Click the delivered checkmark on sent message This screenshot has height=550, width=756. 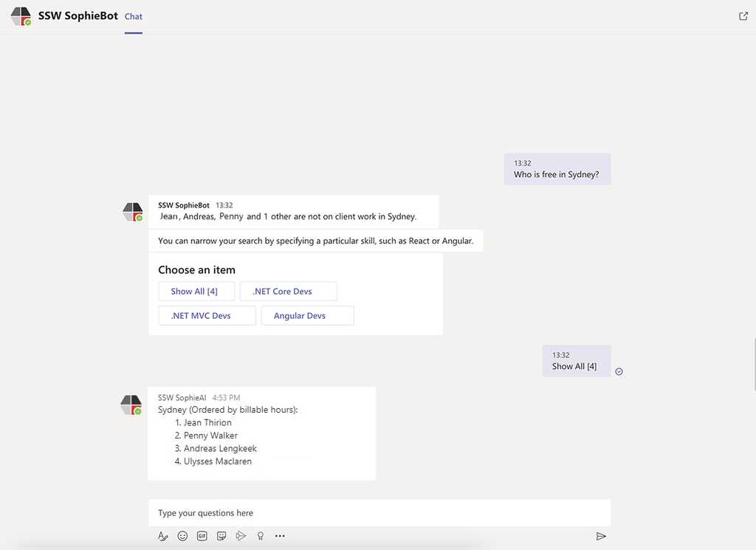click(x=619, y=371)
